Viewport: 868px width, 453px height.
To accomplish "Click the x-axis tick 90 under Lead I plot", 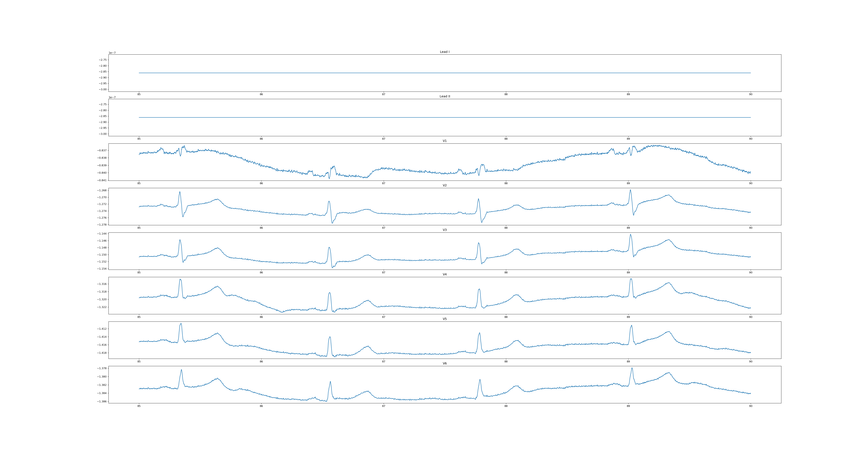I will [750, 94].
